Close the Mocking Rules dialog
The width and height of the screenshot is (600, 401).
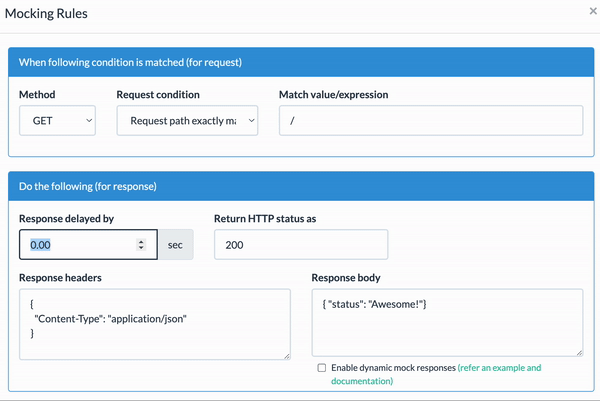coord(593,11)
